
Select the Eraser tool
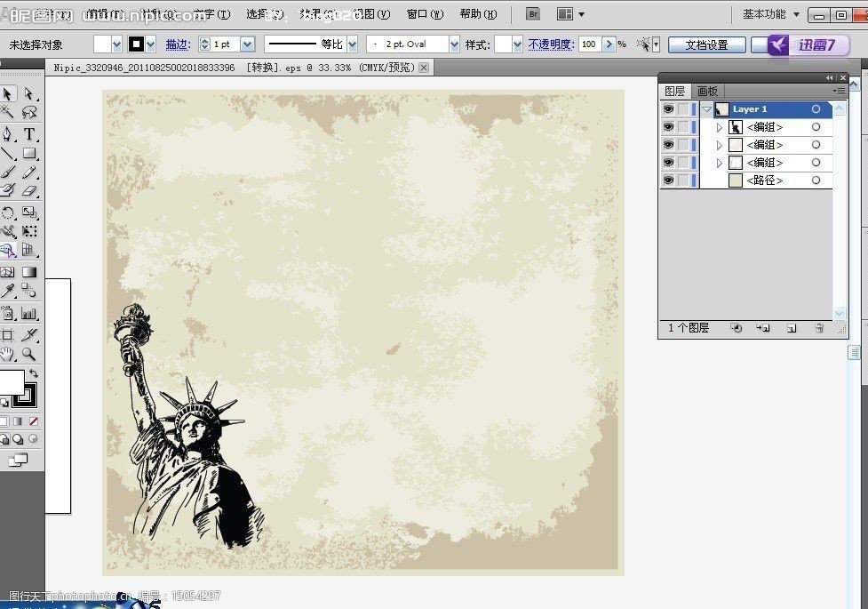click(x=29, y=190)
